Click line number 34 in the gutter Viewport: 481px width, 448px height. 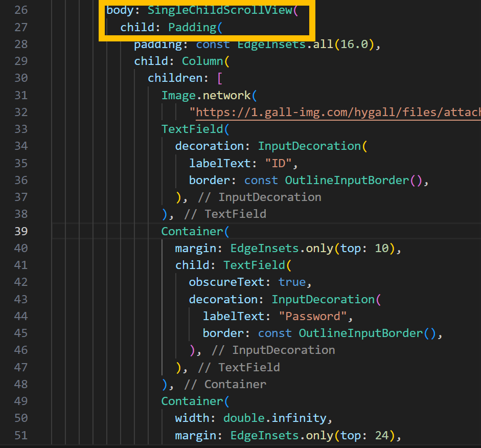[x=21, y=146]
